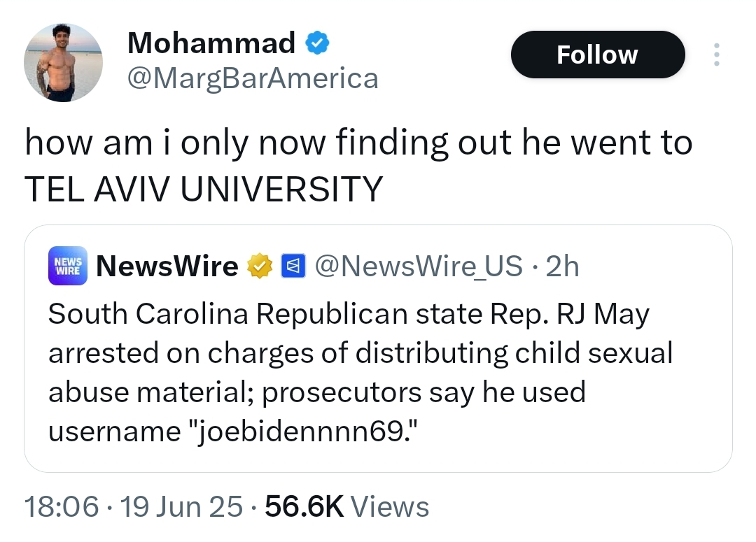This screenshot has width=756, height=542.
Task: Click the 18:06 · 19 Jun 25 timestamp
Action: point(133,506)
